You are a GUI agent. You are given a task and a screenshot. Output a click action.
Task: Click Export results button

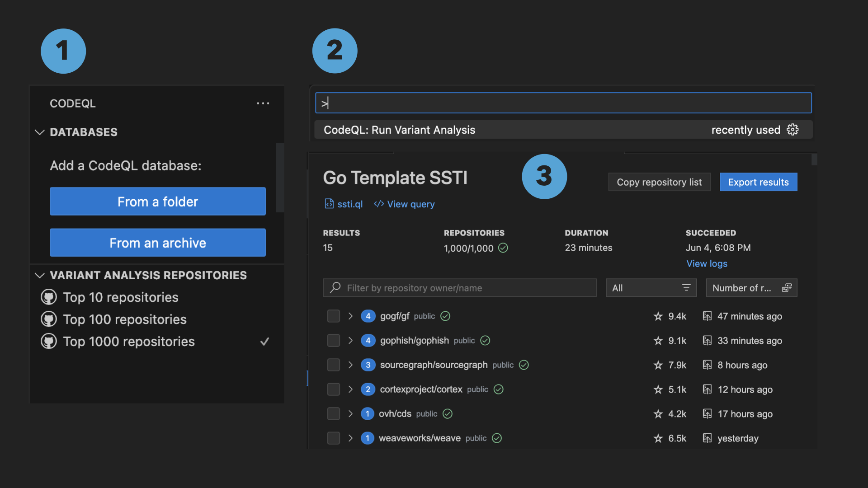point(758,182)
